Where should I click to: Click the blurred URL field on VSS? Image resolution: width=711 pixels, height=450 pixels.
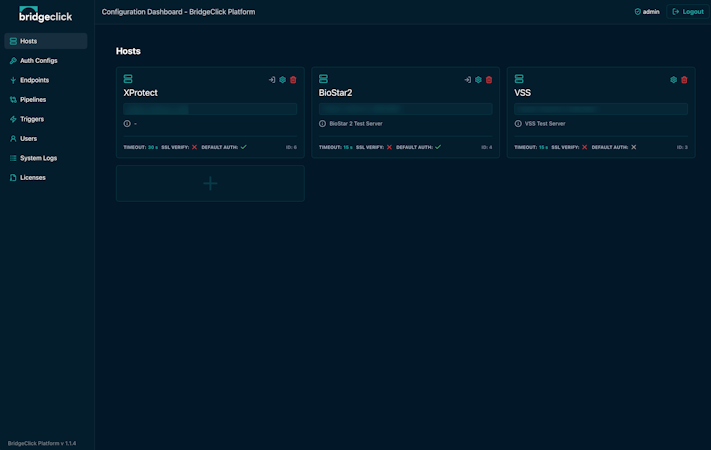(x=601, y=109)
